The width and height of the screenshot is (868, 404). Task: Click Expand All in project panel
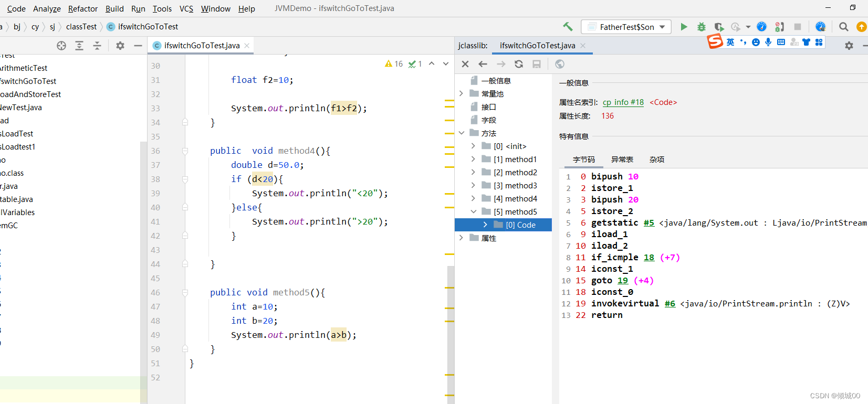[79, 46]
